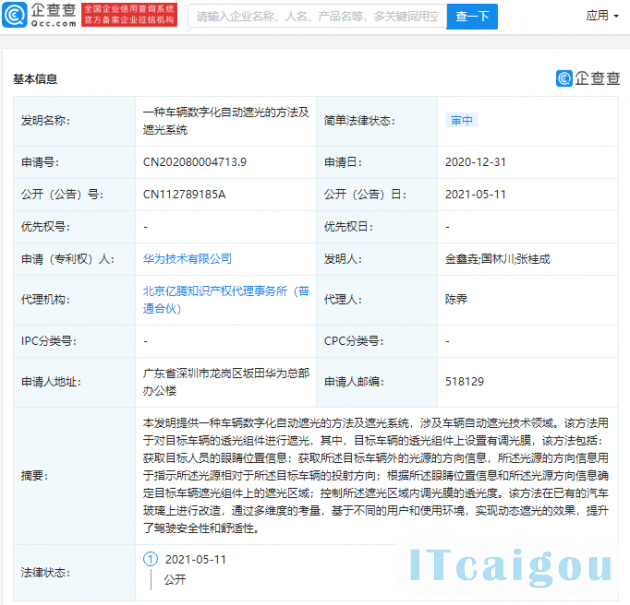Click the 发明名称 label cell

(x=74, y=121)
